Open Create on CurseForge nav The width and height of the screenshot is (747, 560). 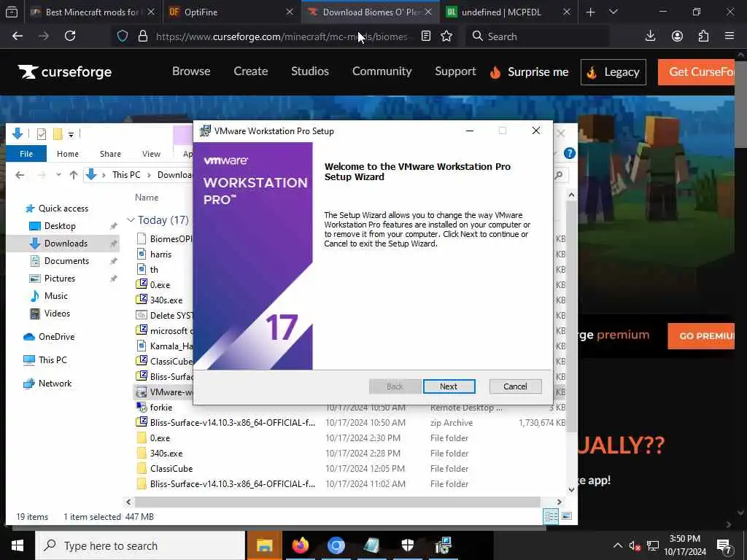pyautogui.click(x=251, y=71)
